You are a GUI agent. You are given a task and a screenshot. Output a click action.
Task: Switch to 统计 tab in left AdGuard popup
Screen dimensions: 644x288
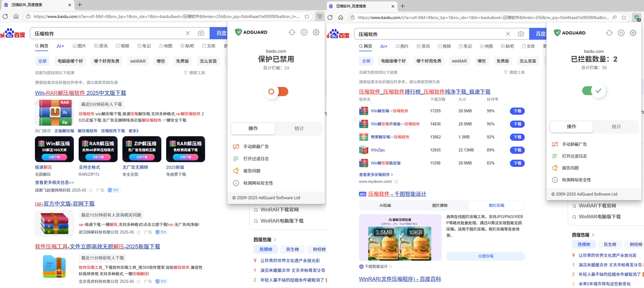299,129
